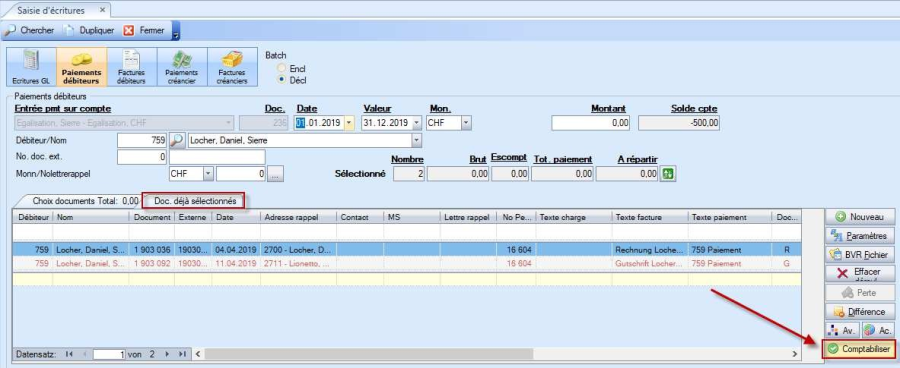Open the ellipsis lookup next to Nolettrerappel
The image size is (900, 368).
pos(276,174)
